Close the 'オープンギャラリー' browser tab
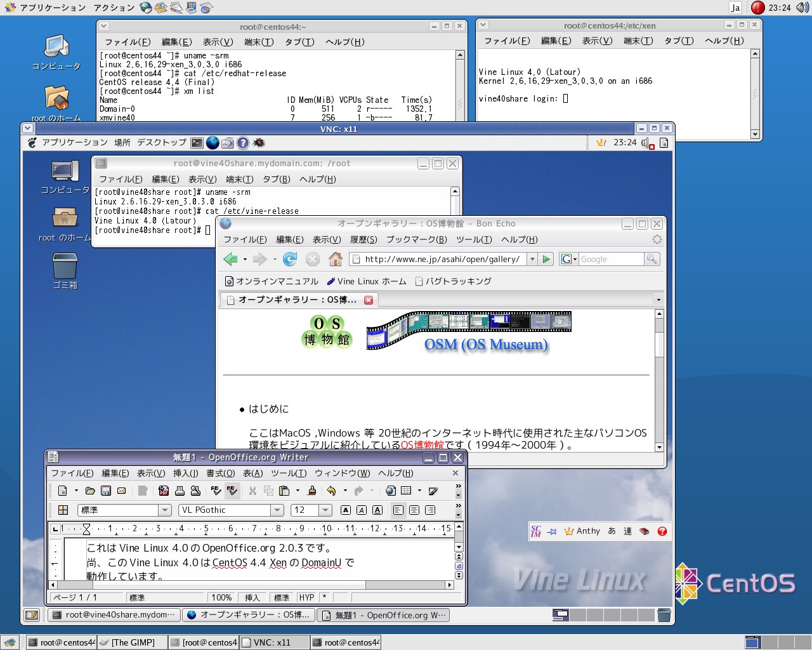Image resolution: width=812 pixels, height=650 pixels. (369, 300)
